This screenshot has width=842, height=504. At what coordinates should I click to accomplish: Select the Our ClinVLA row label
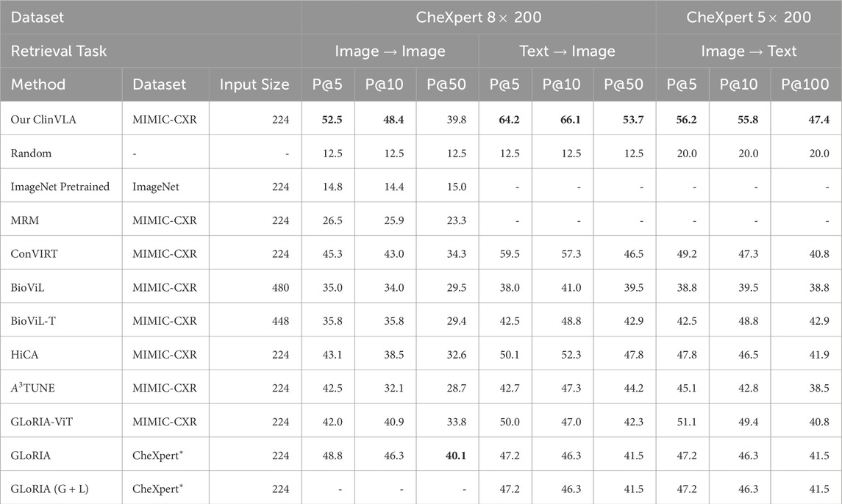pos(43,120)
